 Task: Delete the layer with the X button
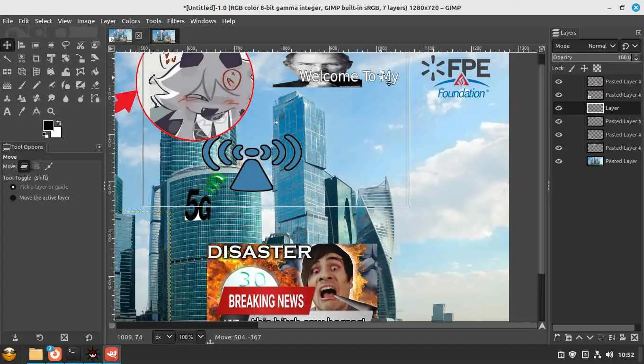tap(634, 337)
